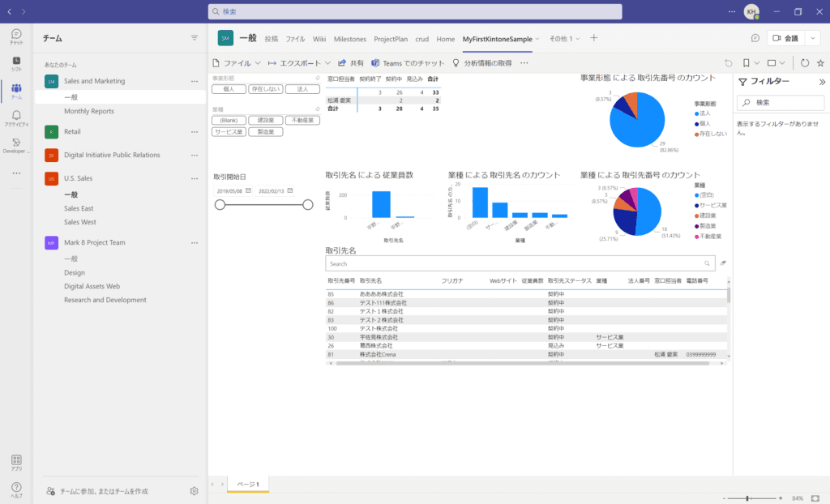This screenshot has height=504, width=830.
Task: Click the right handle of date range slider
Action: [x=308, y=205]
